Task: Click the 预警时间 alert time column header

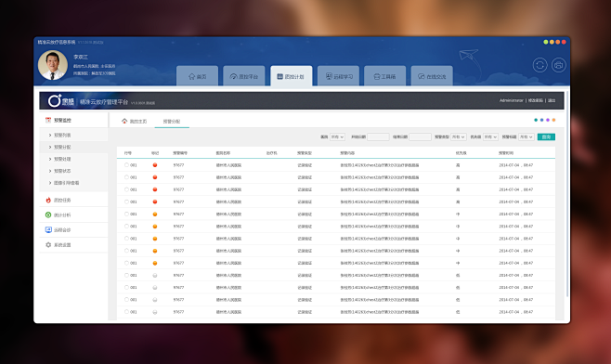Action: tap(506, 153)
